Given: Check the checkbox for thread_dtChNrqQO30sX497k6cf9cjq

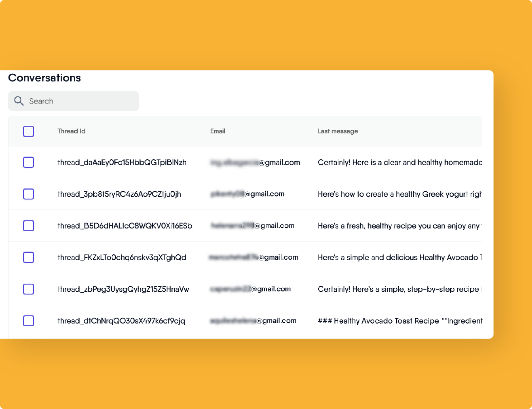Looking at the screenshot, I should 29,320.
